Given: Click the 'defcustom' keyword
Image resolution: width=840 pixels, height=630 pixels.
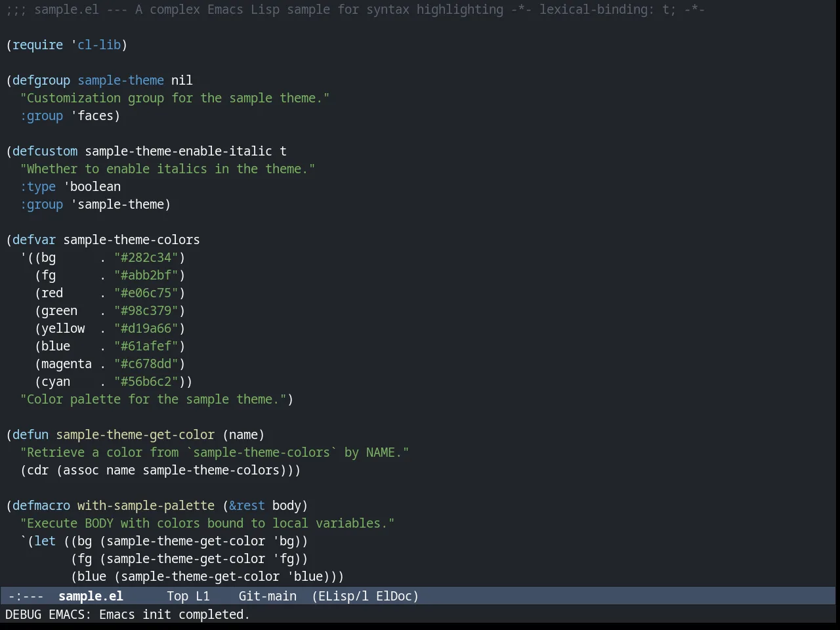Looking at the screenshot, I should coord(45,151).
